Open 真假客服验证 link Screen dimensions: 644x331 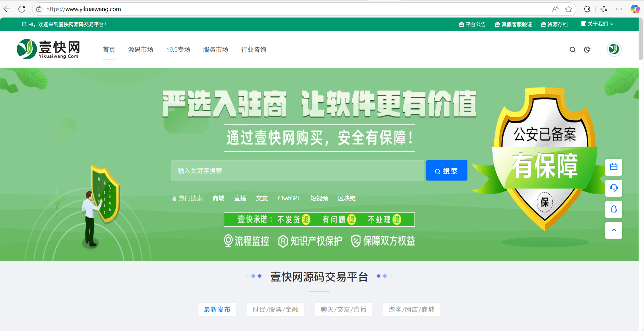pyautogui.click(x=513, y=25)
